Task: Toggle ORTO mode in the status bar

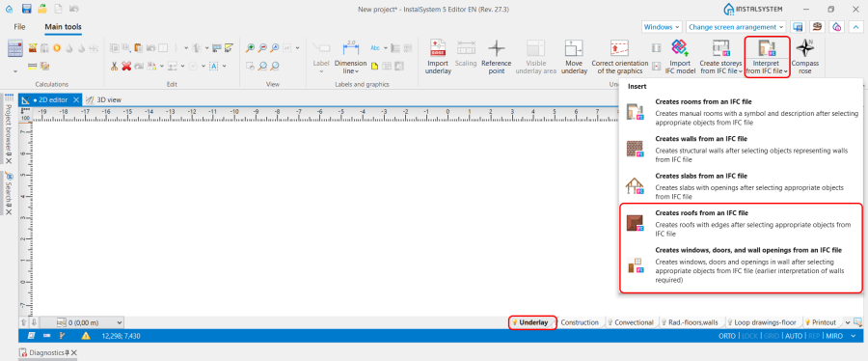Action: pyautogui.click(x=727, y=336)
